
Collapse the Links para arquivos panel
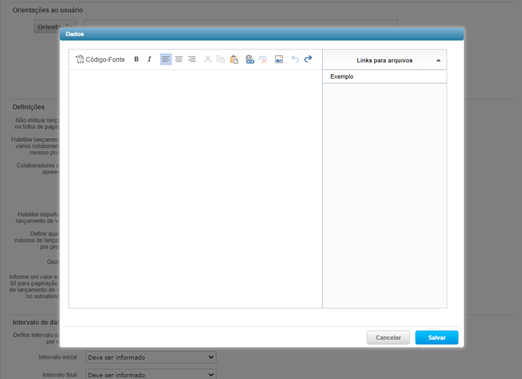click(x=438, y=60)
